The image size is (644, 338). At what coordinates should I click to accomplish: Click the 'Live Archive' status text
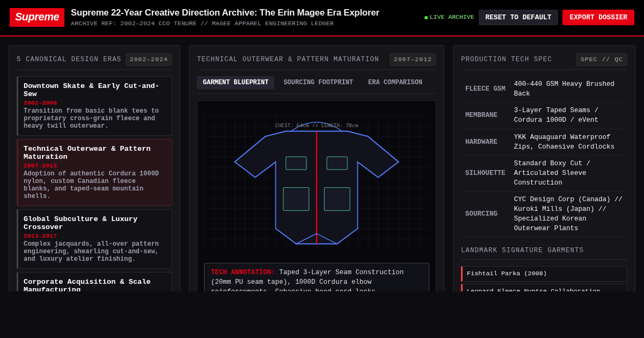(x=452, y=18)
